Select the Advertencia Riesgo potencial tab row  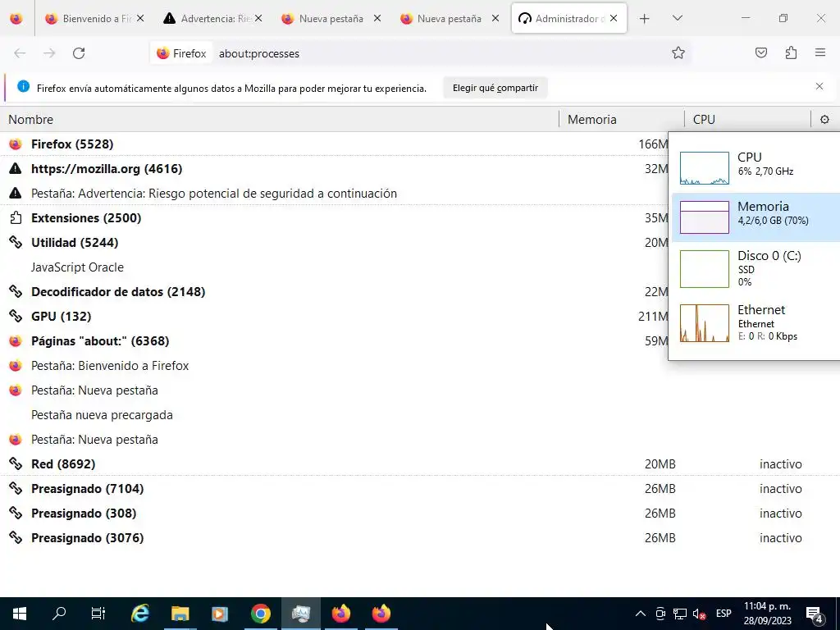[335, 194]
